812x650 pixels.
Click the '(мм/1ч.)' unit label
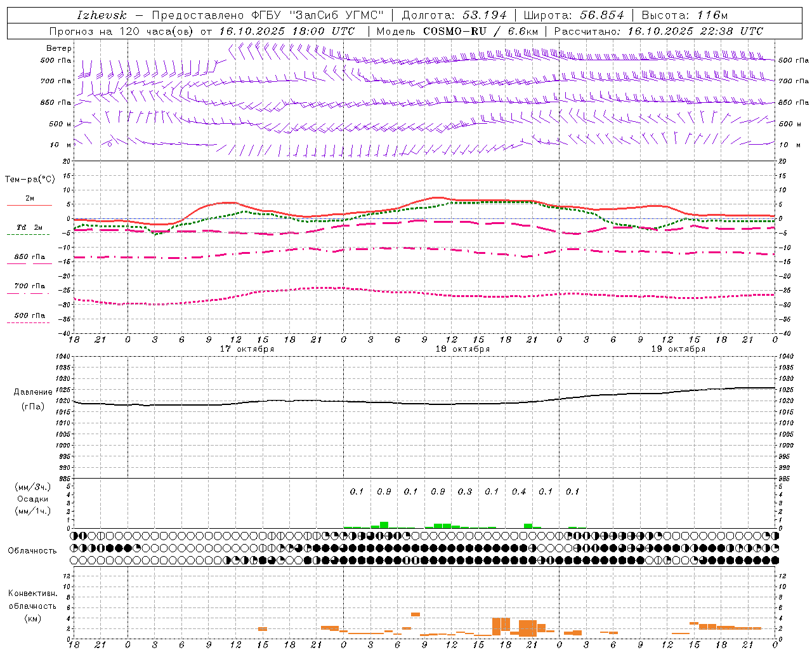point(32,511)
